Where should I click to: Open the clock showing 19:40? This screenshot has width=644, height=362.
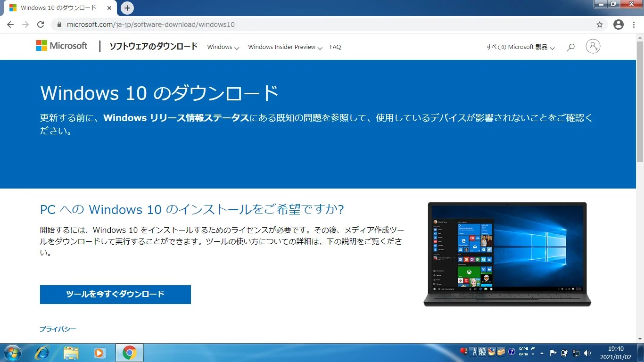pos(616,353)
